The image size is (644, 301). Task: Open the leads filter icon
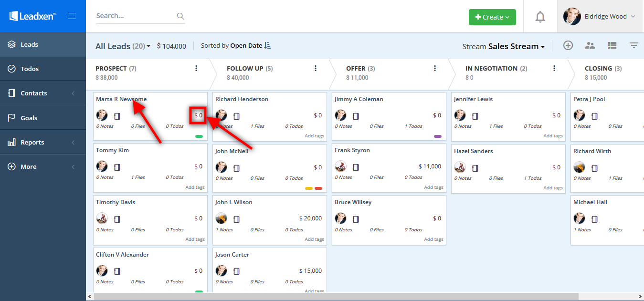pos(633,45)
